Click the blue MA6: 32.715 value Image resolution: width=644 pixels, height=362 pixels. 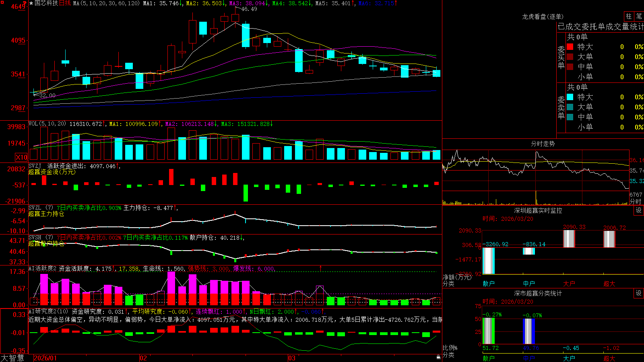376,3
